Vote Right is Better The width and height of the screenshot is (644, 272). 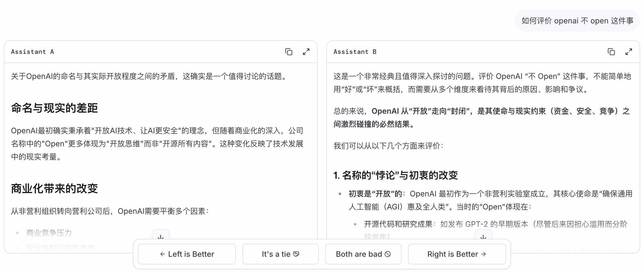(x=457, y=254)
